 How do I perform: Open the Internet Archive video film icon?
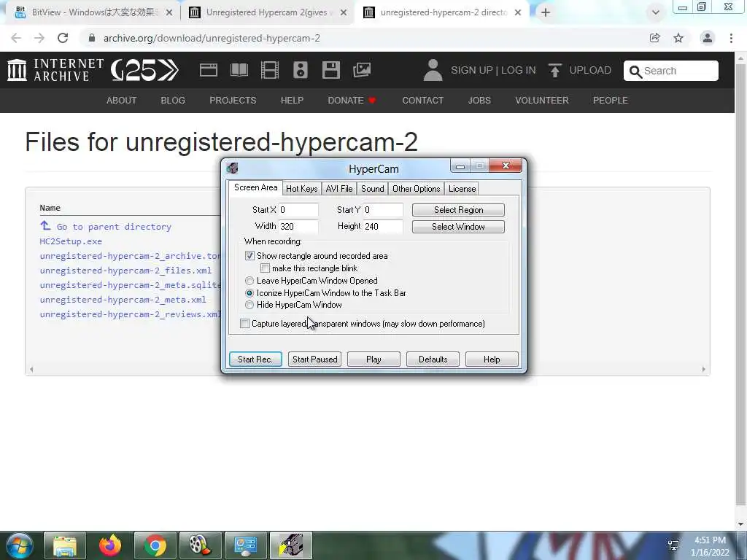pos(270,70)
